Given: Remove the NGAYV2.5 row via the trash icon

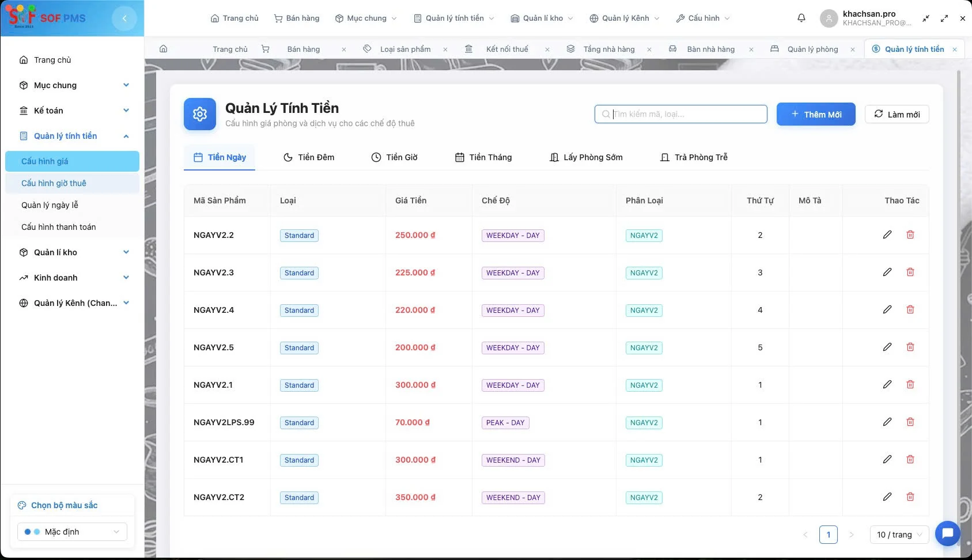Looking at the screenshot, I should pos(910,347).
